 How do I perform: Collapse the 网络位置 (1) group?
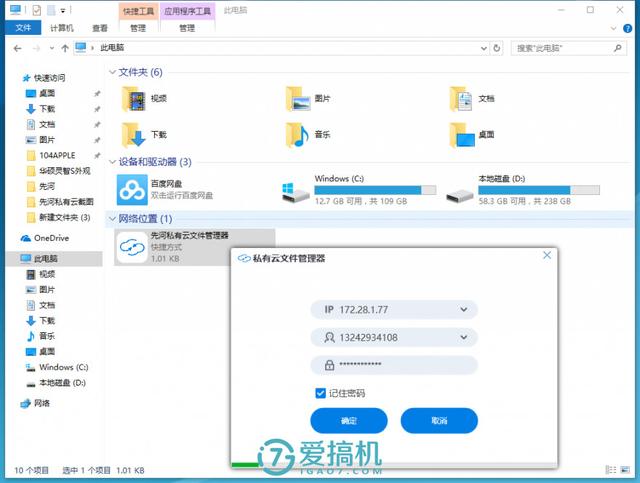point(112,219)
